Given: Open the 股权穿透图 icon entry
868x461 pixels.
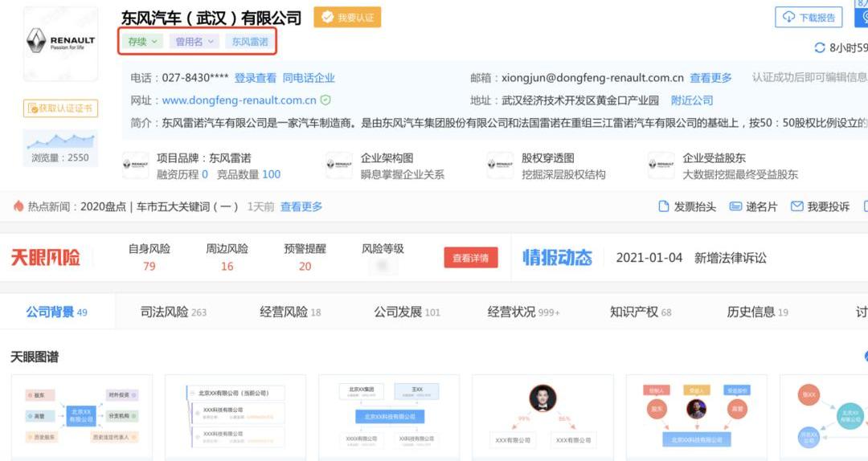Looking at the screenshot, I should pos(500,165).
